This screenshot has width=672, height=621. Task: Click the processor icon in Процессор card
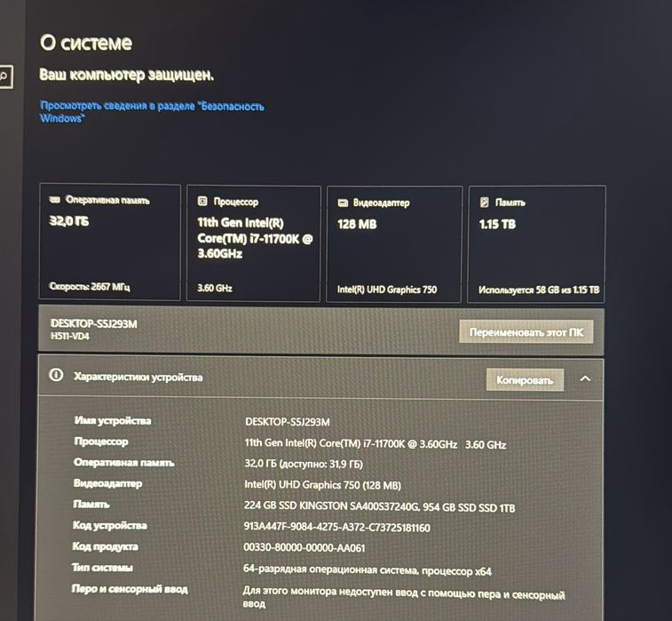coord(202,201)
